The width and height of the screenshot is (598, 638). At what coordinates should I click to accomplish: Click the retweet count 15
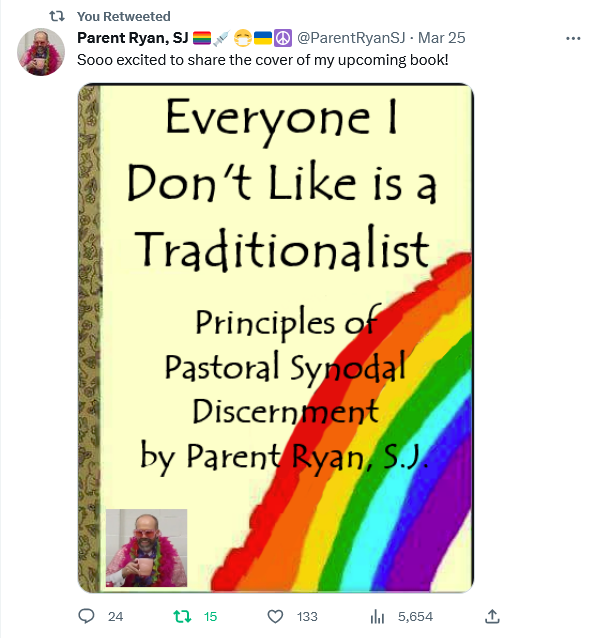click(x=210, y=617)
